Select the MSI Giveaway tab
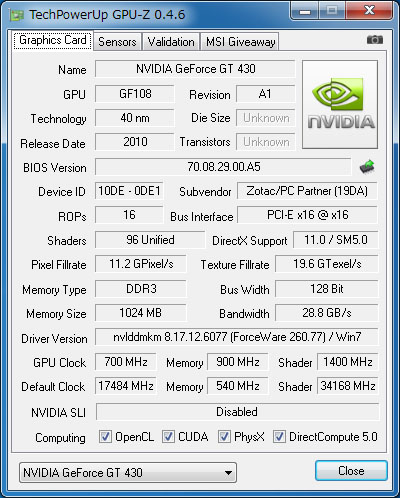 pyautogui.click(x=240, y=42)
